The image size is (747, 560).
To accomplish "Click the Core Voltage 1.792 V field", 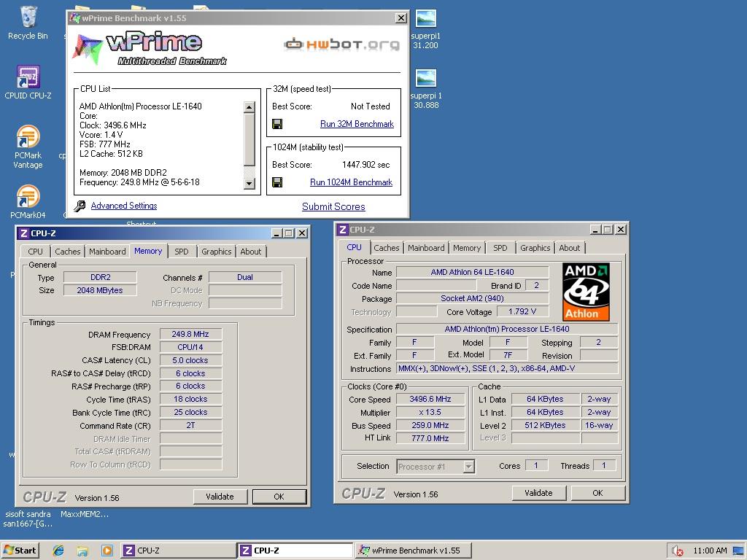I will [x=522, y=311].
